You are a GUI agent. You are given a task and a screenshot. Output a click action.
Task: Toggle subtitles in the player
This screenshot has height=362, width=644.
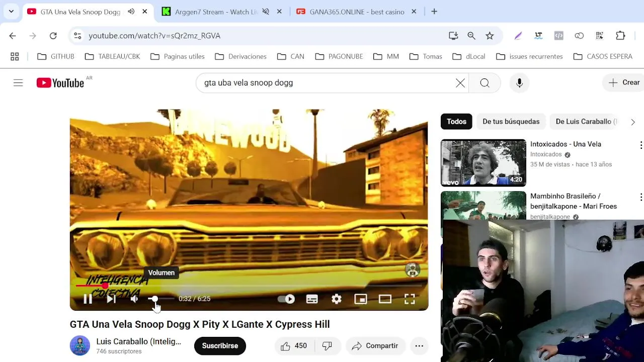tap(312, 299)
